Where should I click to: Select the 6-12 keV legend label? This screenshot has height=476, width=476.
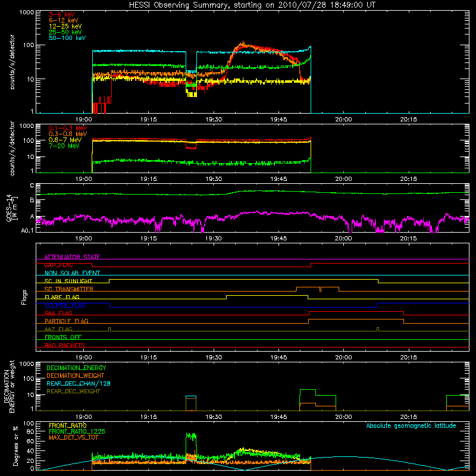[64, 20]
